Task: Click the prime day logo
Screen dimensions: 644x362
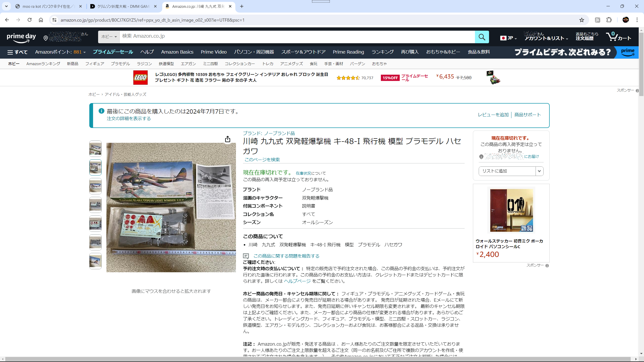Action: coord(21,37)
